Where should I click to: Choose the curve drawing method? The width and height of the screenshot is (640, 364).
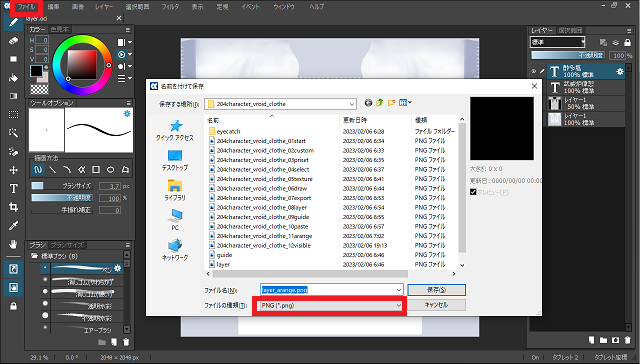tap(67, 169)
